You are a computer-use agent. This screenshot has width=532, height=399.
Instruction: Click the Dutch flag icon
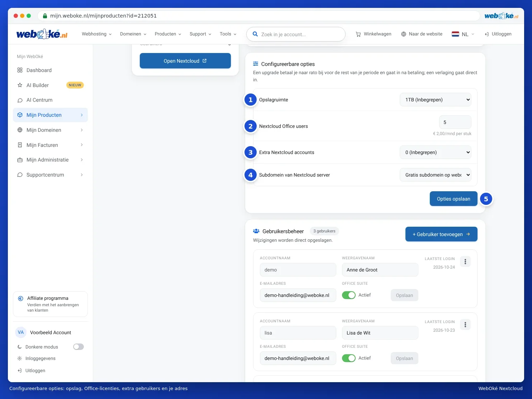[x=455, y=34]
